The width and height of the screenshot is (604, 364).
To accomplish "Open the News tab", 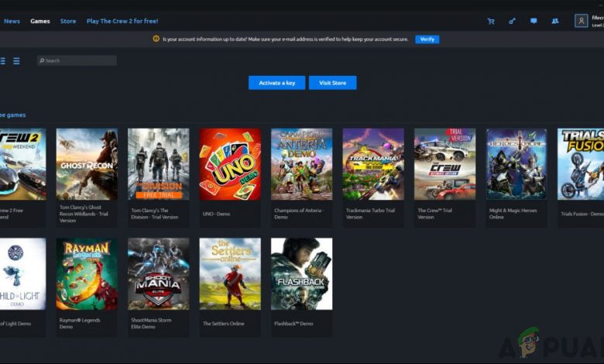I will 12,21.
